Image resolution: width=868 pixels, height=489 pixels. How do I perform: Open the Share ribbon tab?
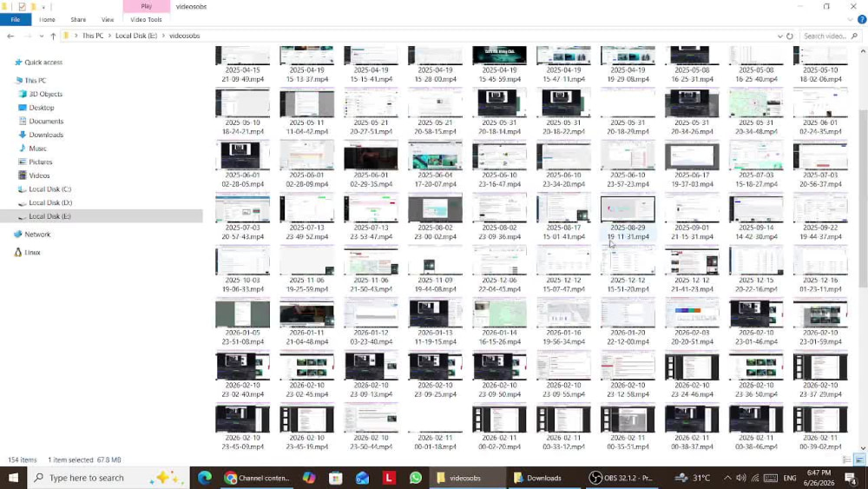[78, 19]
